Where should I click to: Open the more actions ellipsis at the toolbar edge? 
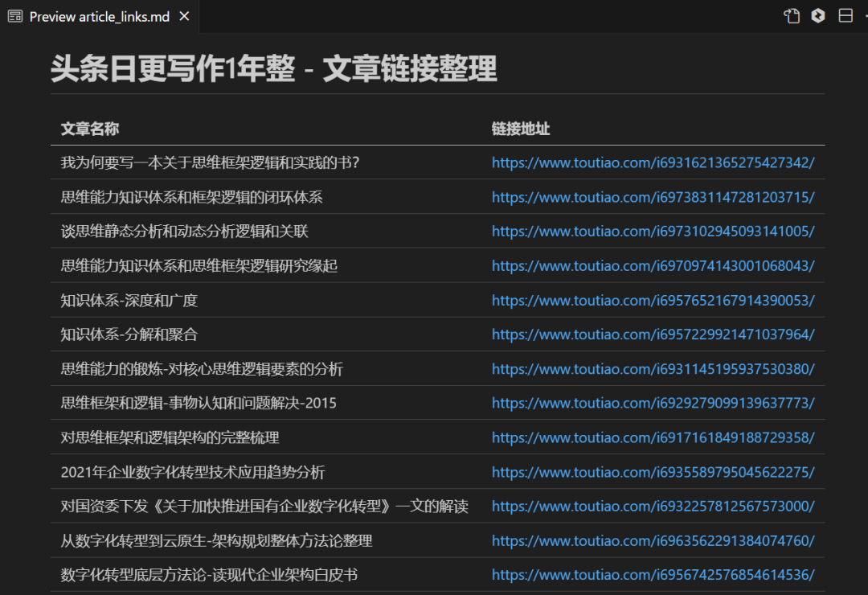(863, 15)
